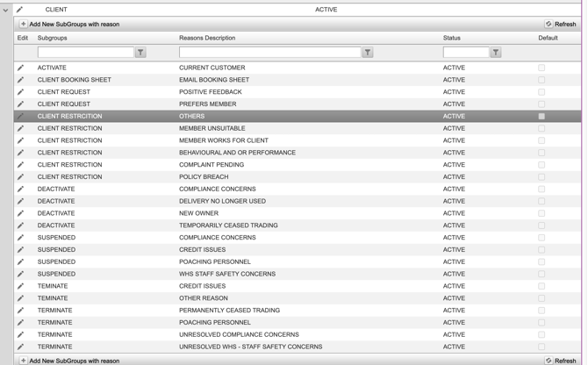Toggle Default checkbox for POLICY BREACH

point(541,177)
